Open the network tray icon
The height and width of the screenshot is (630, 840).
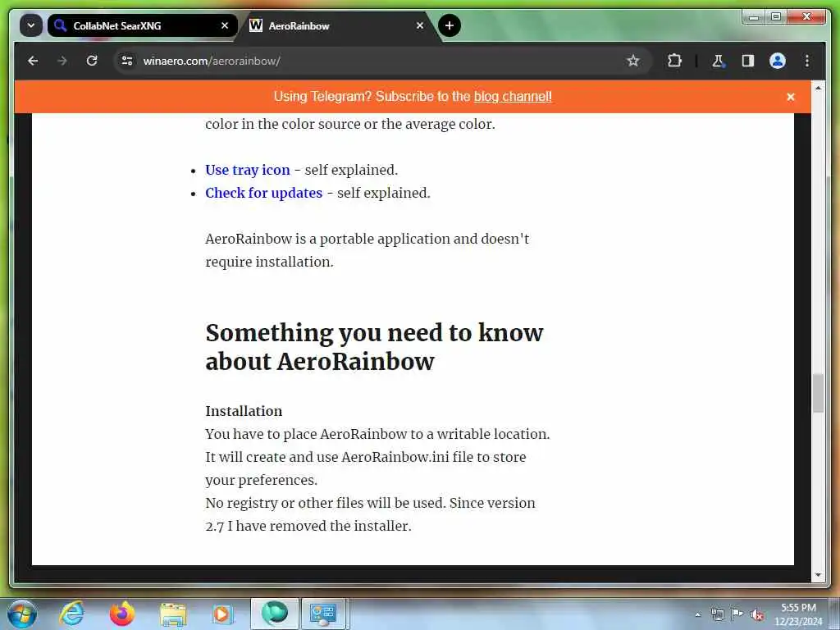click(717, 615)
